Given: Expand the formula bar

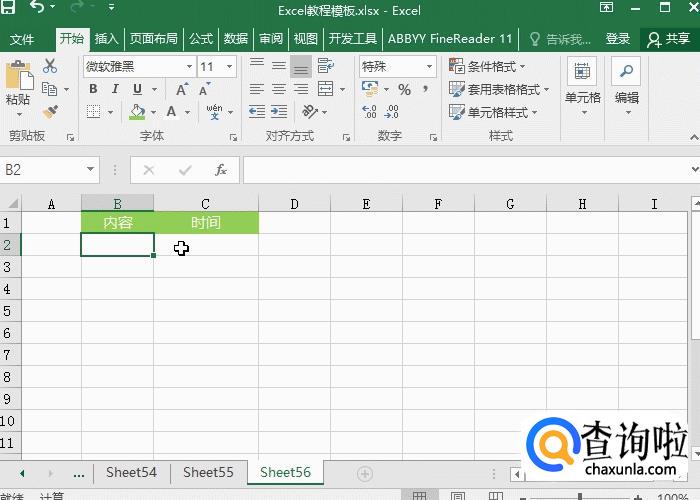Looking at the screenshot, I should tap(695, 169).
